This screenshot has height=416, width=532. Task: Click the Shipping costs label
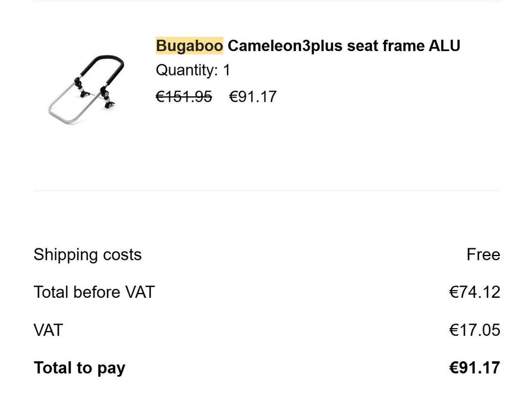pos(87,254)
